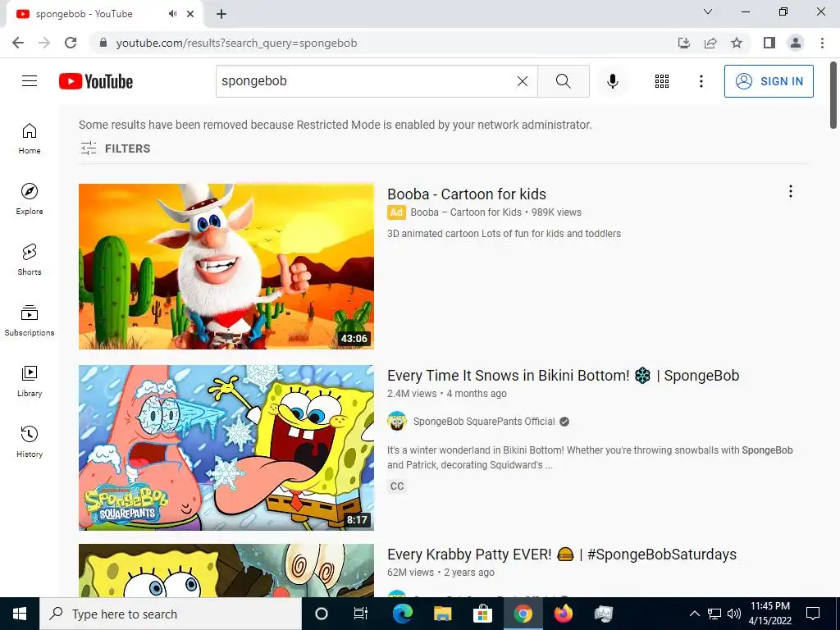This screenshot has width=840, height=630.
Task: Click 'Every Time It Snows in Bikini Bottom' title
Action: pyautogui.click(x=563, y=376)
